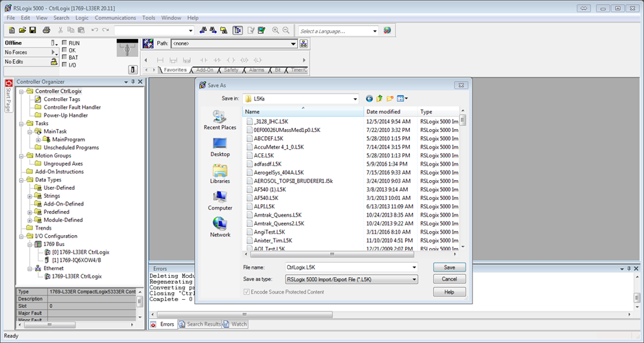Click the Zoom In magnifier icon
Screen dimensions: 644x343
275,30
